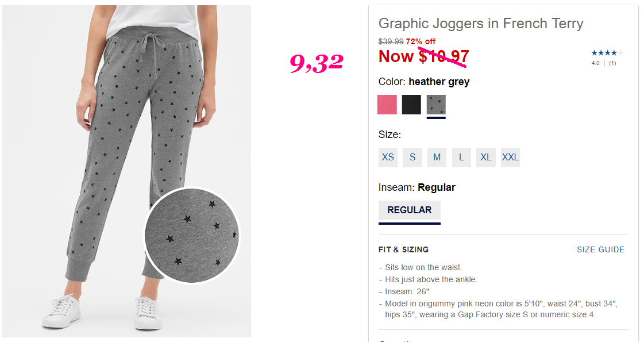The height and width of the screenshot is (342, 644).
Task: Click the circular fabric detail inset
Action: [192, 236]
